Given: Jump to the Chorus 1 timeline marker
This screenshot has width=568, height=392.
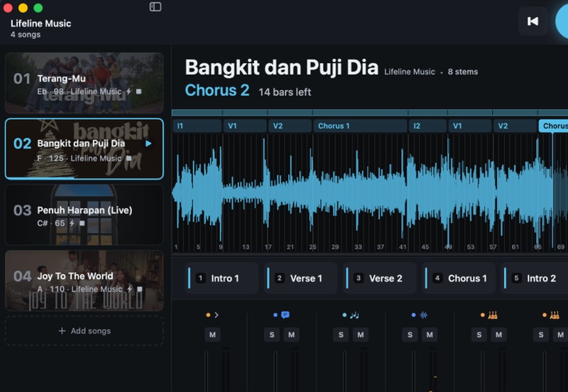Looking at the screenshot, I should point(360,126).
